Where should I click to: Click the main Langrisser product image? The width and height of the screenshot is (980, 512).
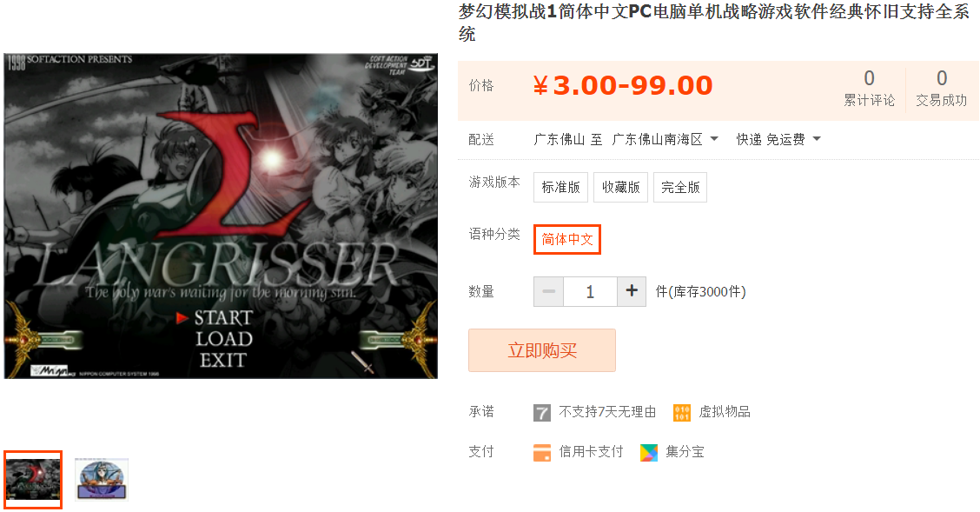221,216
